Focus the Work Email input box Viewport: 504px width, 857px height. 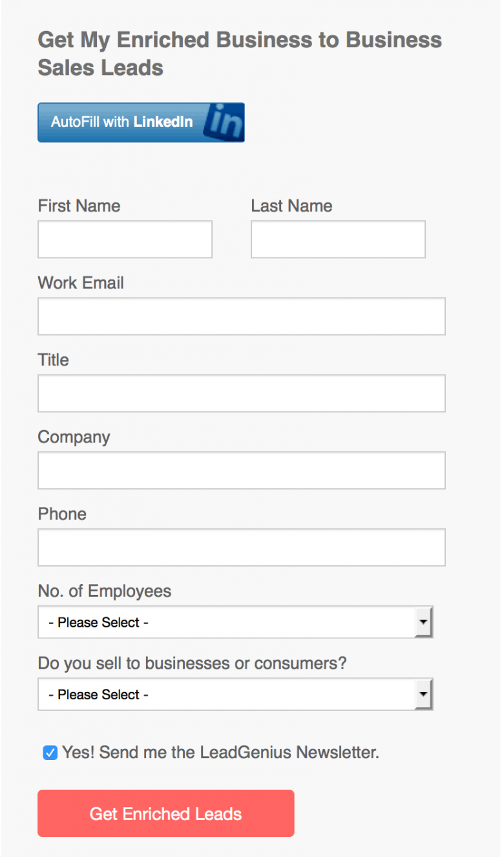pos(241,316)
